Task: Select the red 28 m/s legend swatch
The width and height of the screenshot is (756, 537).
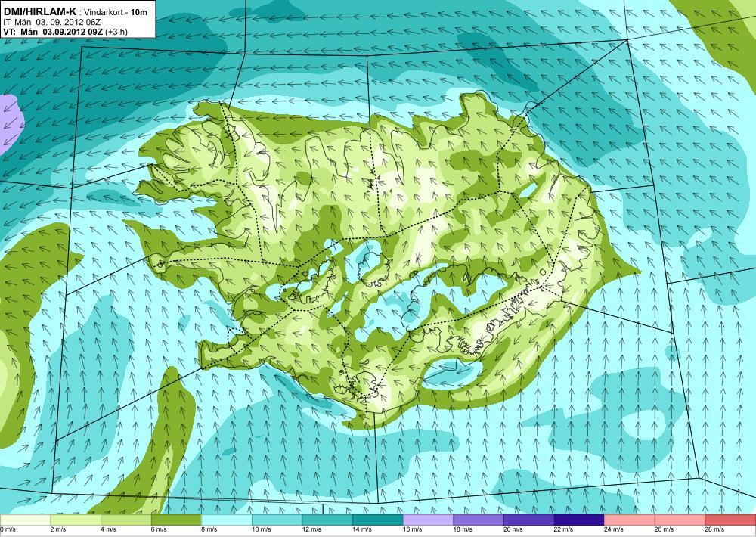Action: (730, 520)
